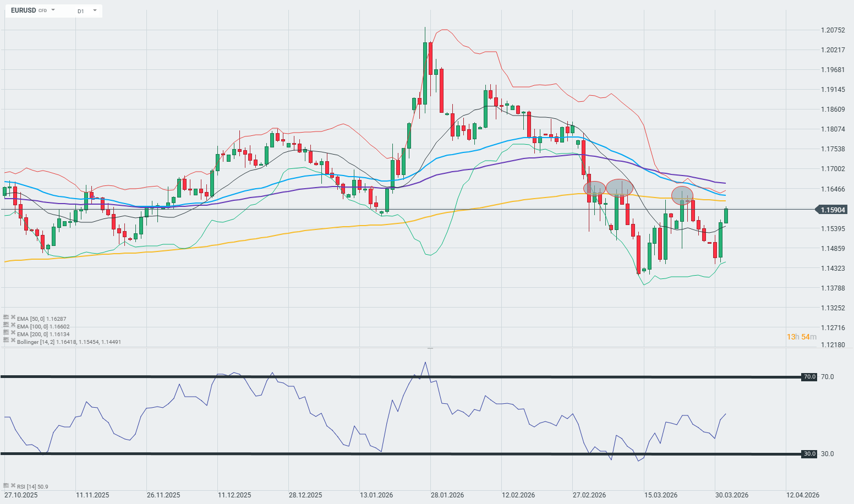Image resolution: width=854 pixels, height=504 pixels.
Task: Remove the EMA 50 indicator
Action: pos(13,317)
